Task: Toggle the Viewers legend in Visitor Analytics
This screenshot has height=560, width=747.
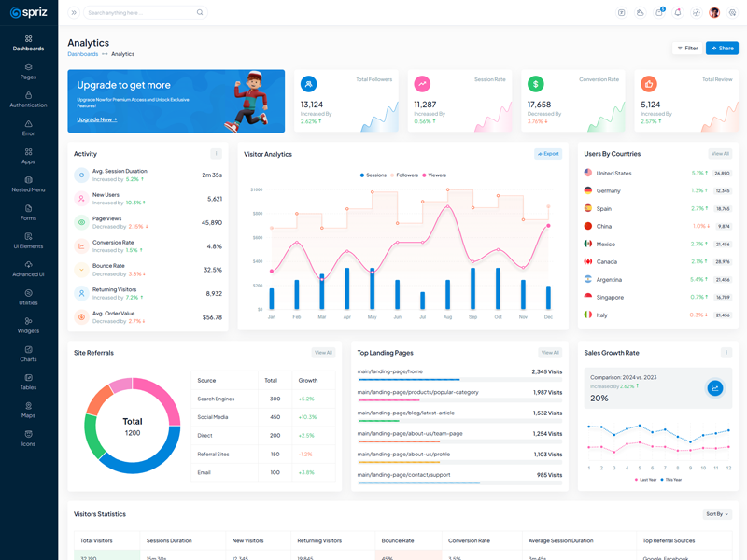Action: coord(434,175)
